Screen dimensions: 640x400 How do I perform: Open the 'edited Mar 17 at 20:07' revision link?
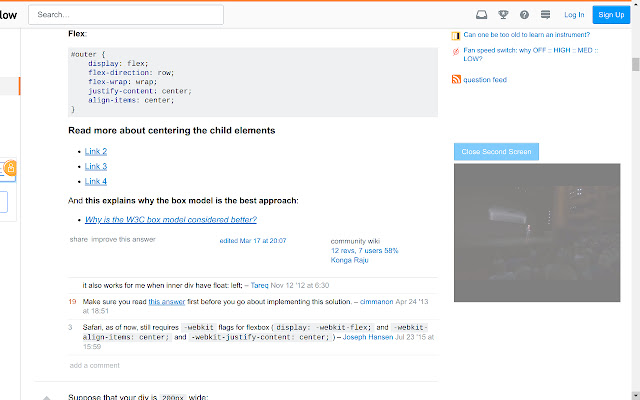pyautogui.click(x=253, y=241)
